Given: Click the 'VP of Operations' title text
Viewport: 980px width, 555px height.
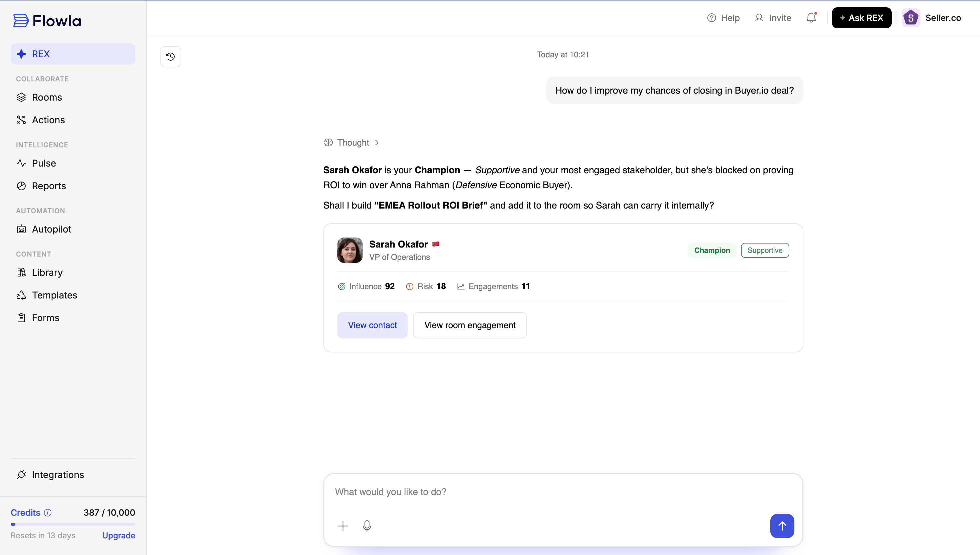Looking at the screenshot, I should [399, 257].
